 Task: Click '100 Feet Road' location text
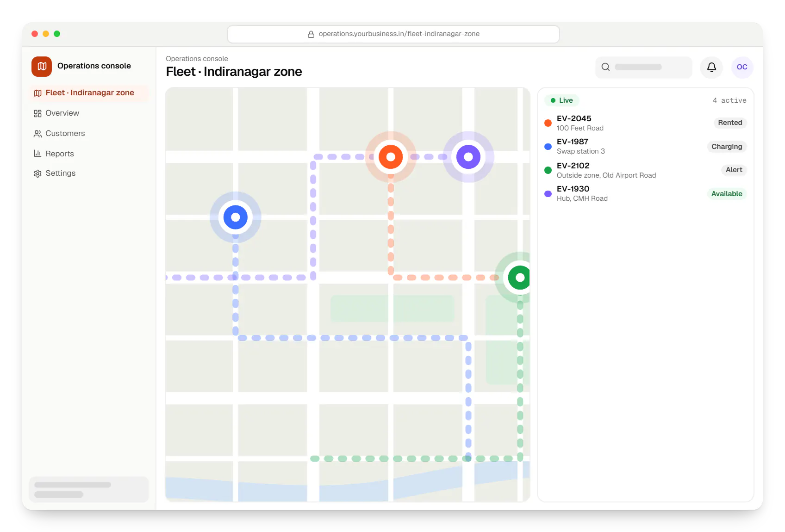580,128
